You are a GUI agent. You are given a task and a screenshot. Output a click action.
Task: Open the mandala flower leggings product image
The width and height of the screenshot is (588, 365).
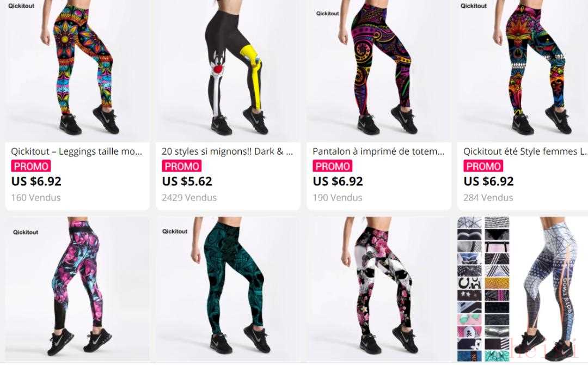(77, 70)
